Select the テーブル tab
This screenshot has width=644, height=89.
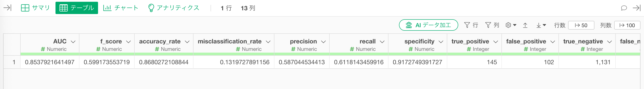tap(77, 8)
